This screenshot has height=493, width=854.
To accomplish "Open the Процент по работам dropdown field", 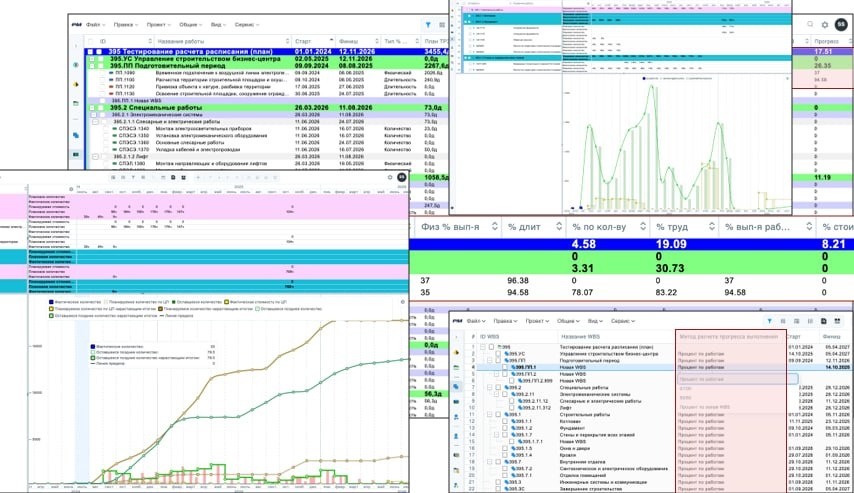I will click(x=738, y=379).
